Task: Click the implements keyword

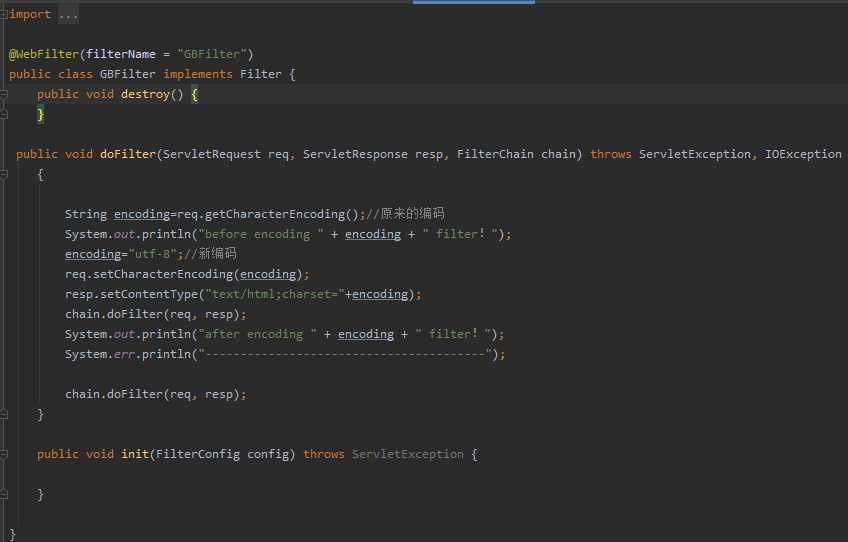Action: 198,74
